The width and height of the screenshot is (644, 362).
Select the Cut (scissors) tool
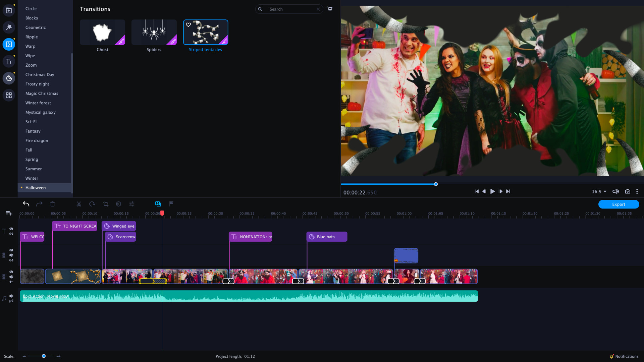(x=79, y=204)
